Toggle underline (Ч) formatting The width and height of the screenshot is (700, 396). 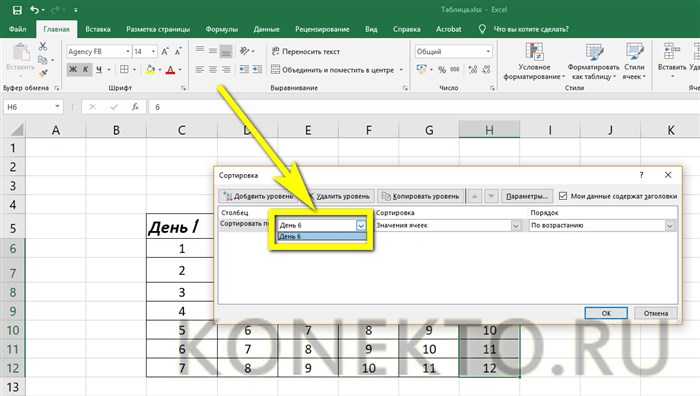point(99,69)
